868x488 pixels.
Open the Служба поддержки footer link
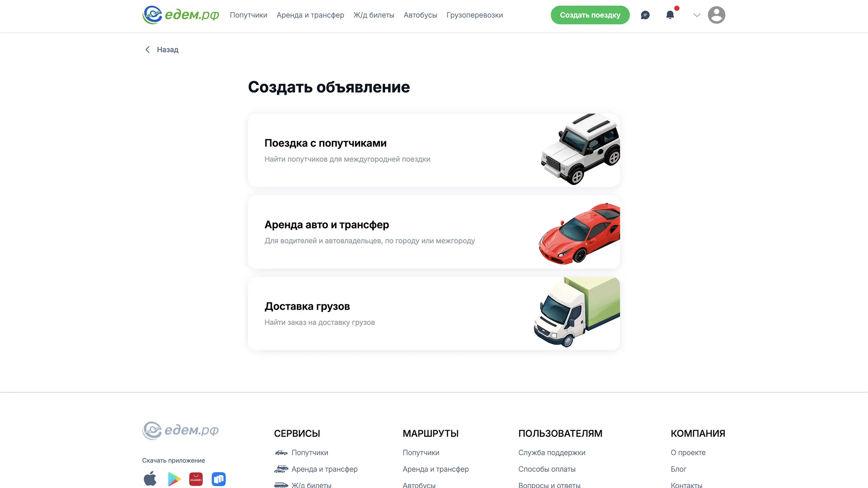552,452
